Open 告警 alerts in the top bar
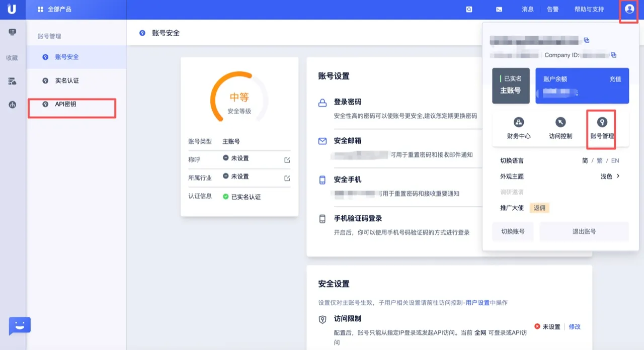The height and width of the screenshot is (350, 644). [552, 10]
